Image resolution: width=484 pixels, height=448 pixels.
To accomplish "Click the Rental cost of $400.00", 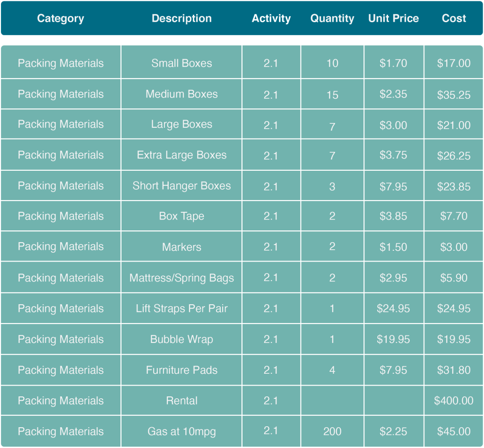I will coord(454,401).
